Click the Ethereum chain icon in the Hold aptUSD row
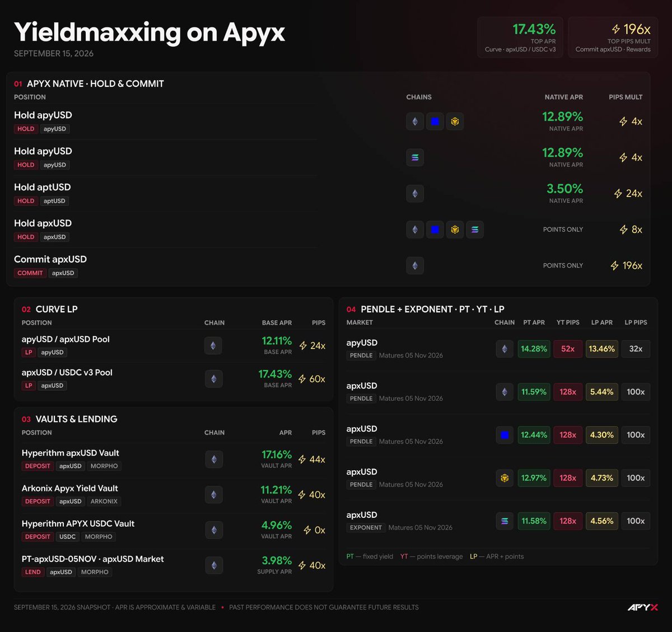Screen dimensions: 672x632 [415, 194]
